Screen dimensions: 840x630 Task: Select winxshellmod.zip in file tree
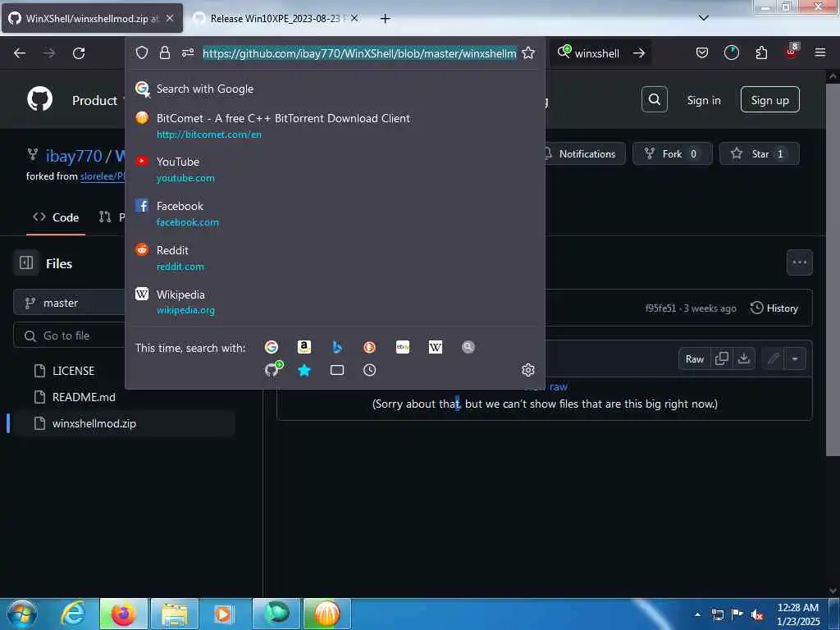(x=123, y=423)
